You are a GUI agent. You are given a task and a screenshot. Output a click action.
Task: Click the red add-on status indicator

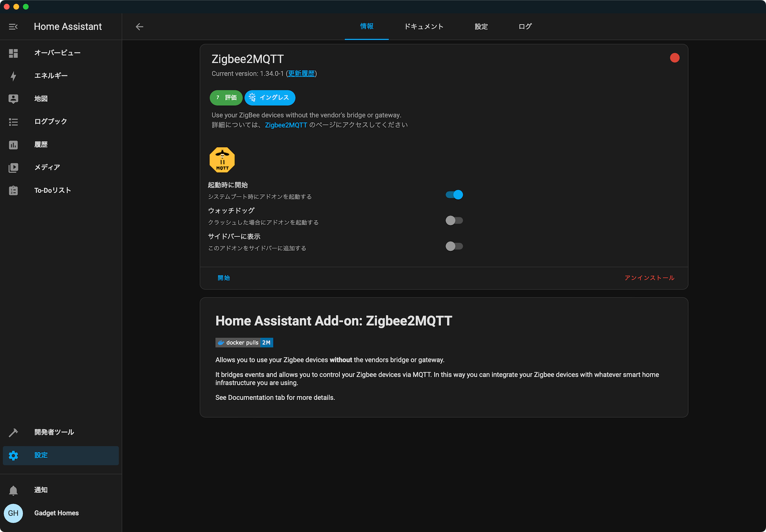[674, 58]
